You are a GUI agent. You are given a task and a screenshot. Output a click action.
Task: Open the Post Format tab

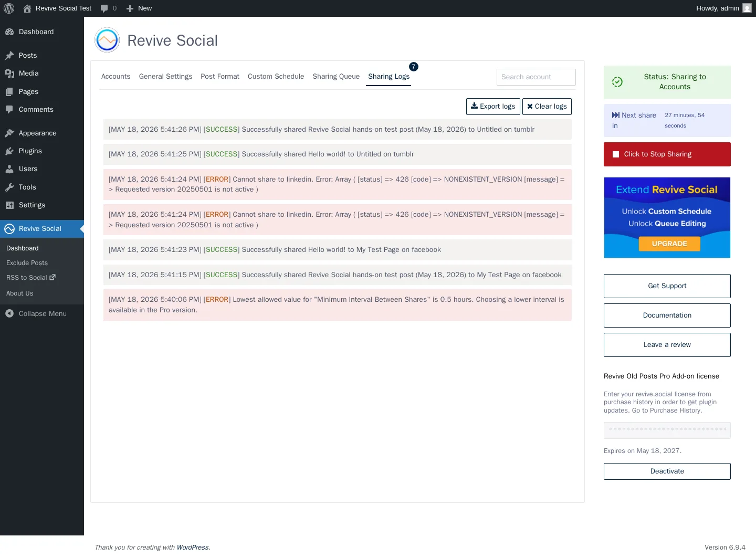pyautogui.click(x=220, y=77)
